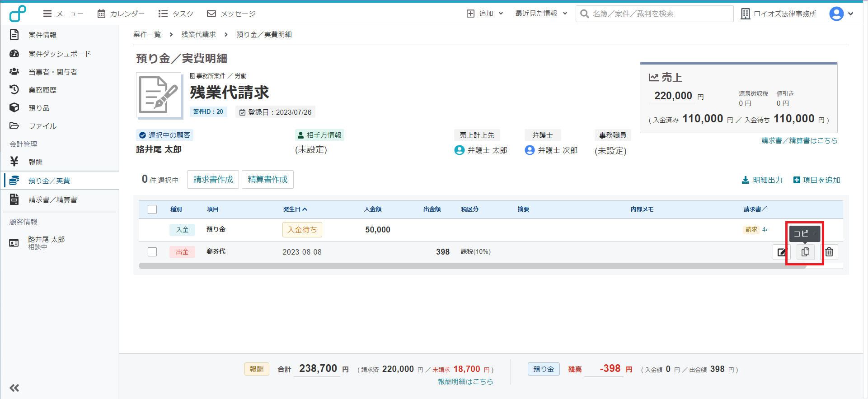Viewport: 868px width, 399px height.
Task: Click the 名簿／案件／裁判を検索 search field
Action: (654, 14)
